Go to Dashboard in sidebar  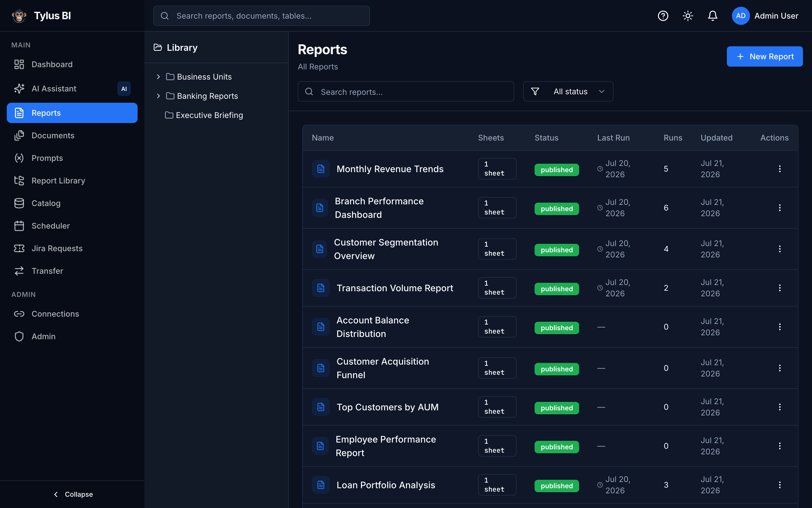pyautogui.click(x=72, y=65)
